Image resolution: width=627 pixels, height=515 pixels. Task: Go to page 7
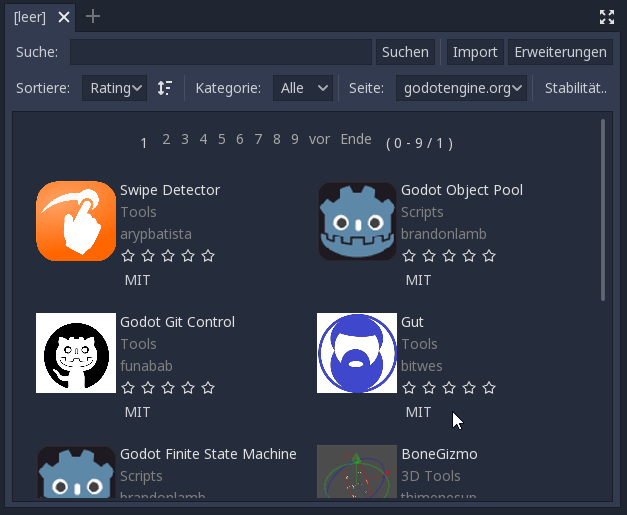click(x=258, y=139)
